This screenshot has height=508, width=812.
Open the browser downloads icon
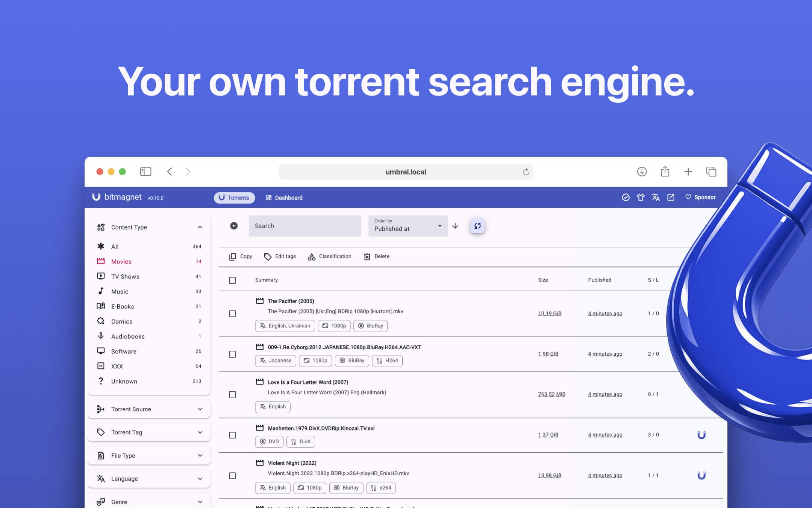pyautogui.click(x=642, y=172)
